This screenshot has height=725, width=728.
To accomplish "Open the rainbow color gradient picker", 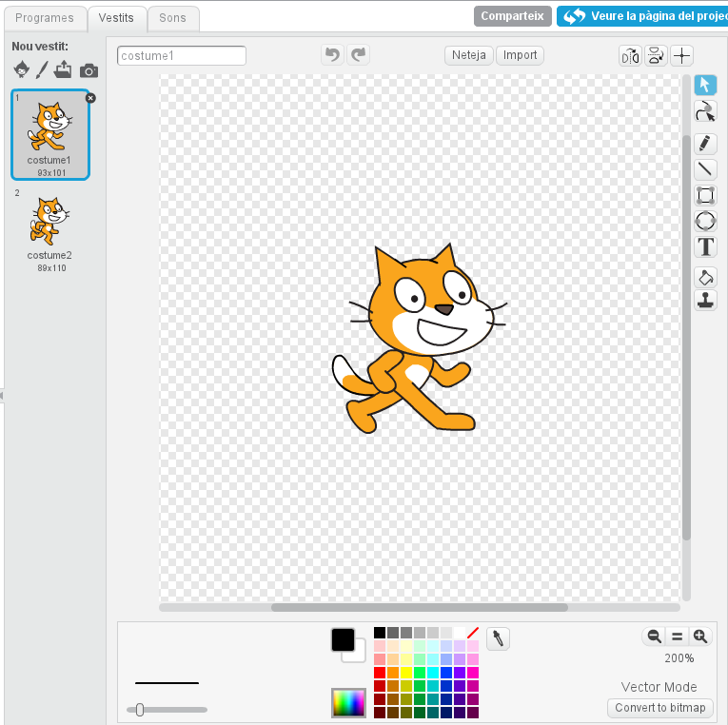I will 348,703.
